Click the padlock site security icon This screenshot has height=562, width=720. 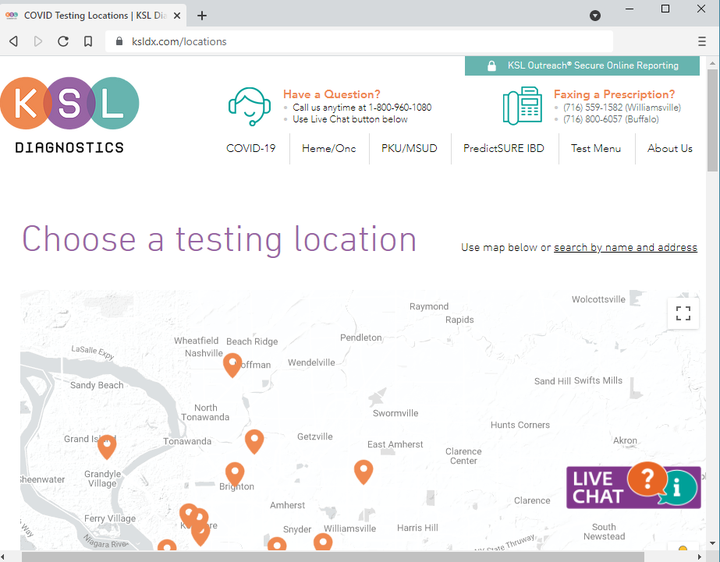pyautogui.click(x=119, y=41)
